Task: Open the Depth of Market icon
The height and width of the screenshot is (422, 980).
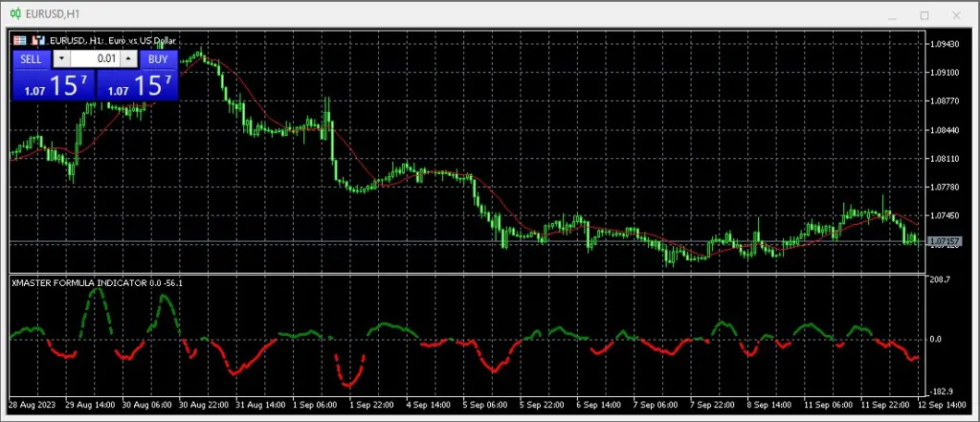Action: click(x=39, y=40)
